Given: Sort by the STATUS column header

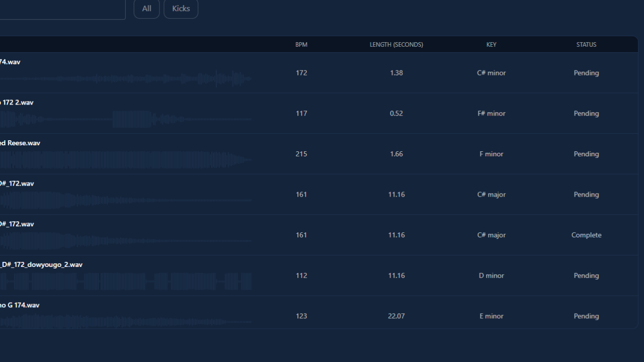Looking at the screenshot, I should tap(586, 45).
